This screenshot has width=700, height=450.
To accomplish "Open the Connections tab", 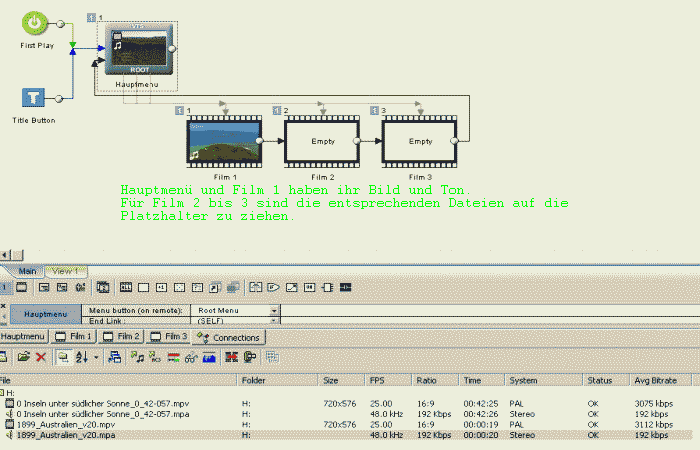I will (229, 337).
